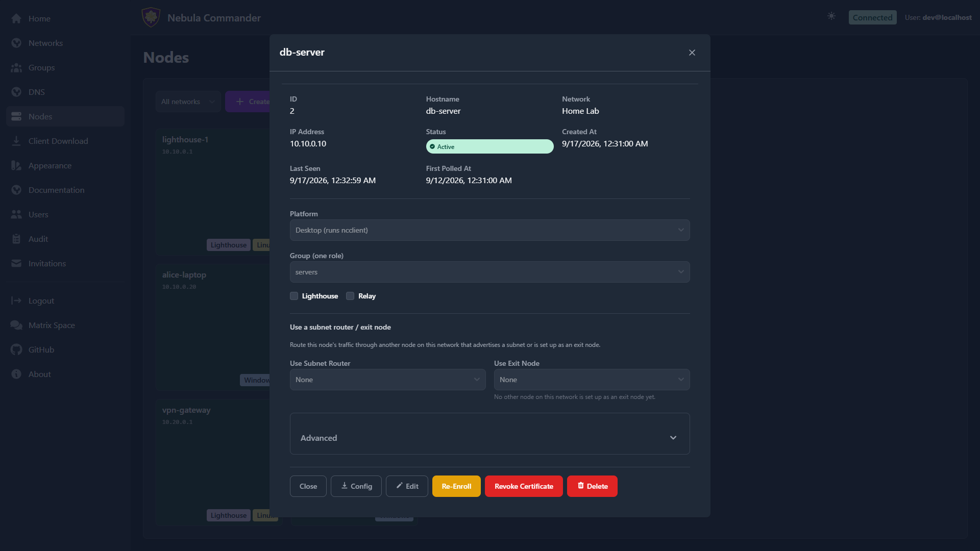Open the Group (one role) dropdown
The width and height of the screenshot is (980, 551).
[x=489, y=272]
